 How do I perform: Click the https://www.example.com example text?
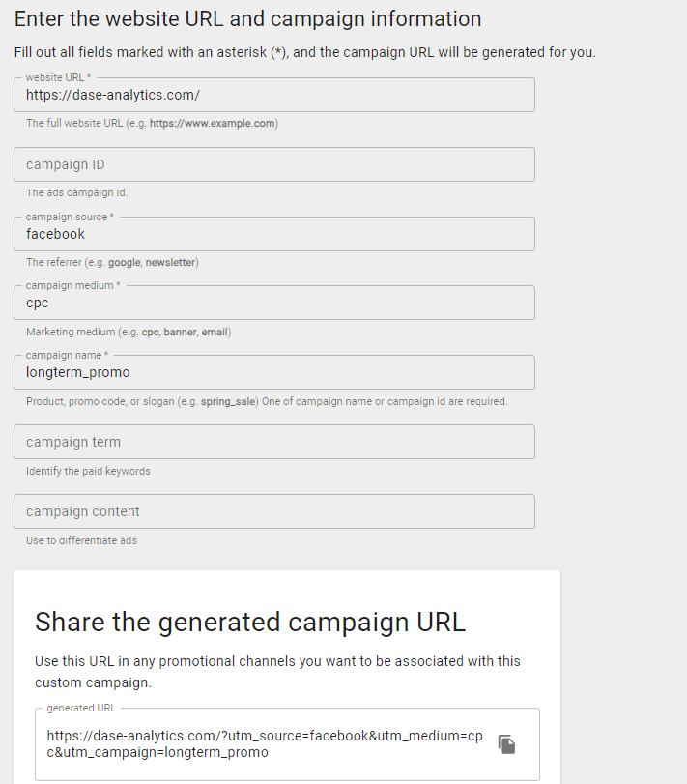click(x=213, y=123)
